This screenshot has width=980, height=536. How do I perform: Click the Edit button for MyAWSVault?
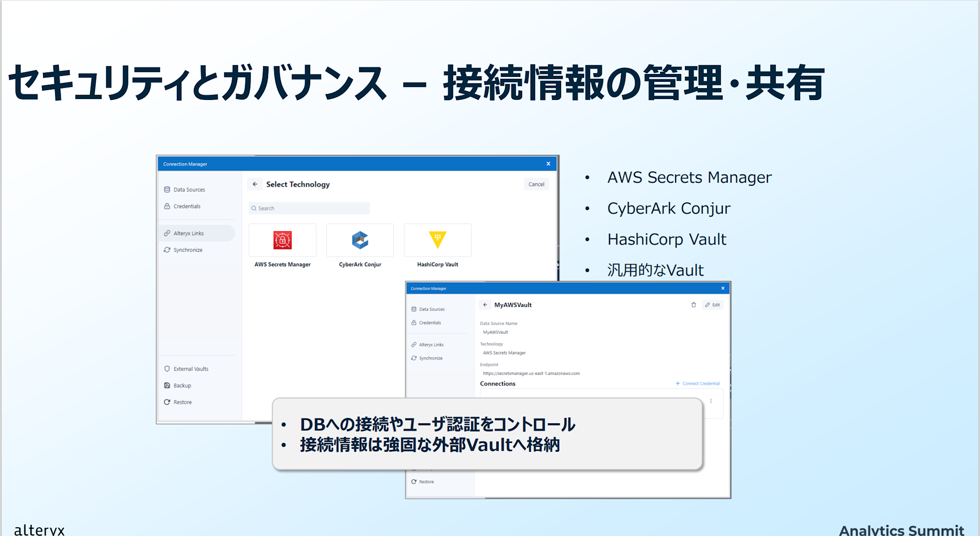pyautogui.click(x=712, y=305)
